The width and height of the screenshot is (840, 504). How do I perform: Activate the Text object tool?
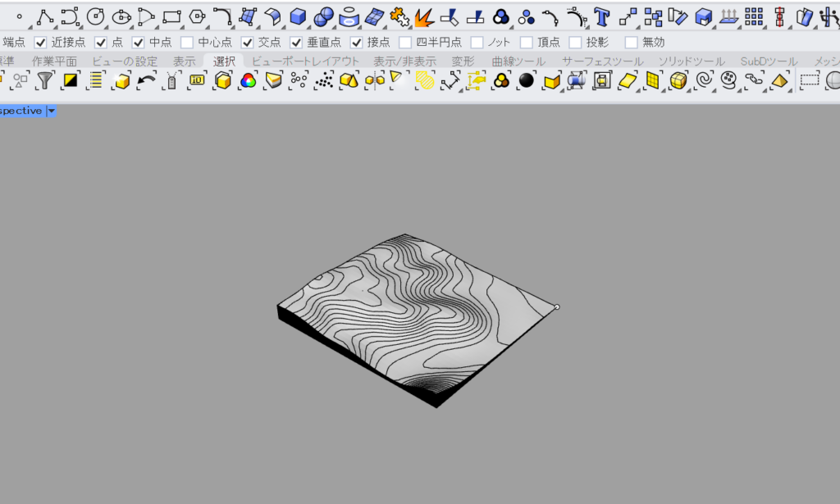click(602, 15)
